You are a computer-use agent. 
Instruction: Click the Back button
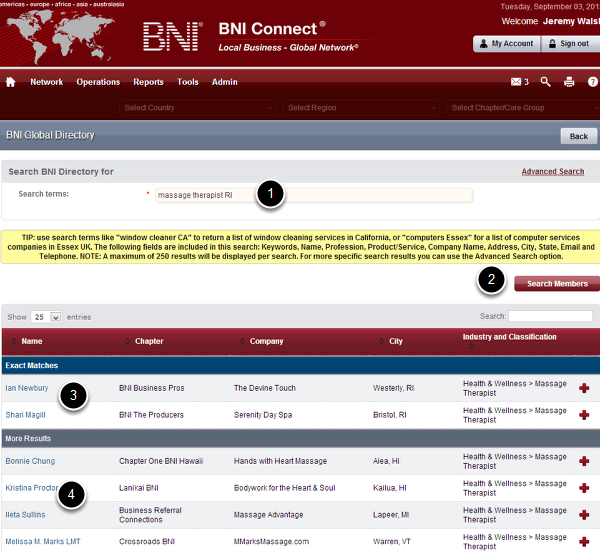pos(578,136)
